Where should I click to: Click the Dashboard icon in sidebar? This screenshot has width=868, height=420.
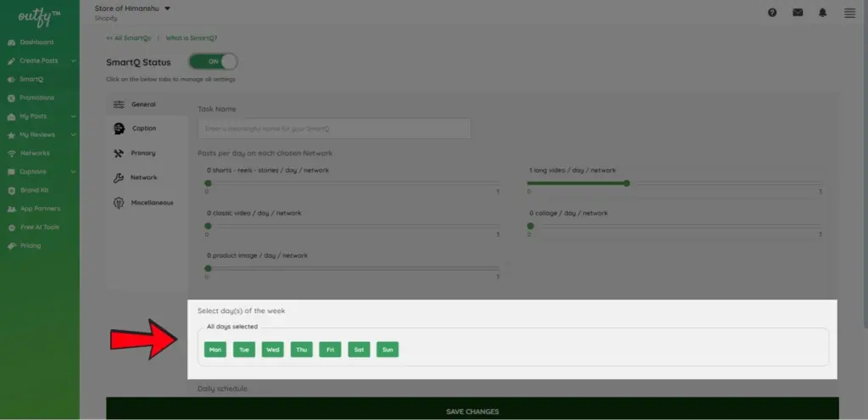[11, 42]
